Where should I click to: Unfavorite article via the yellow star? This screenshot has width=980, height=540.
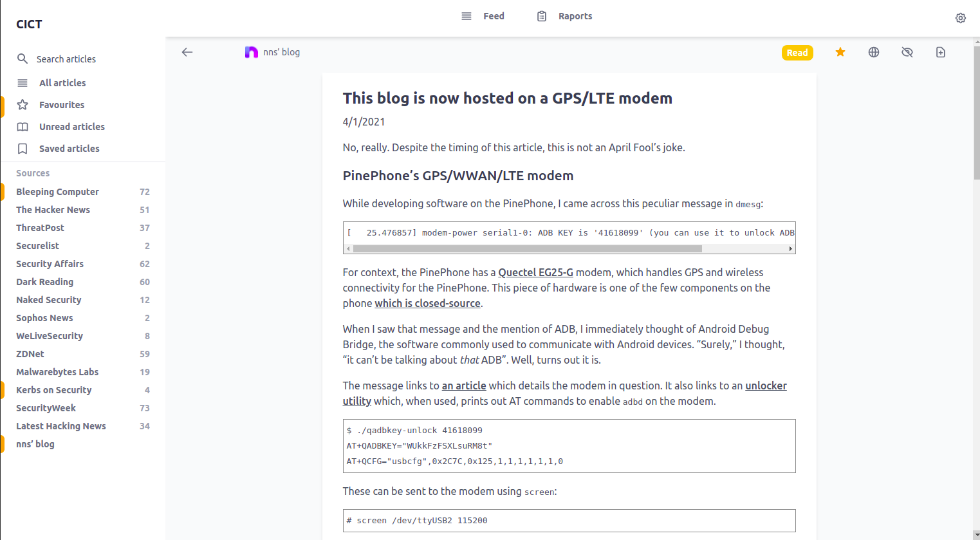click(x=840, y=52)
